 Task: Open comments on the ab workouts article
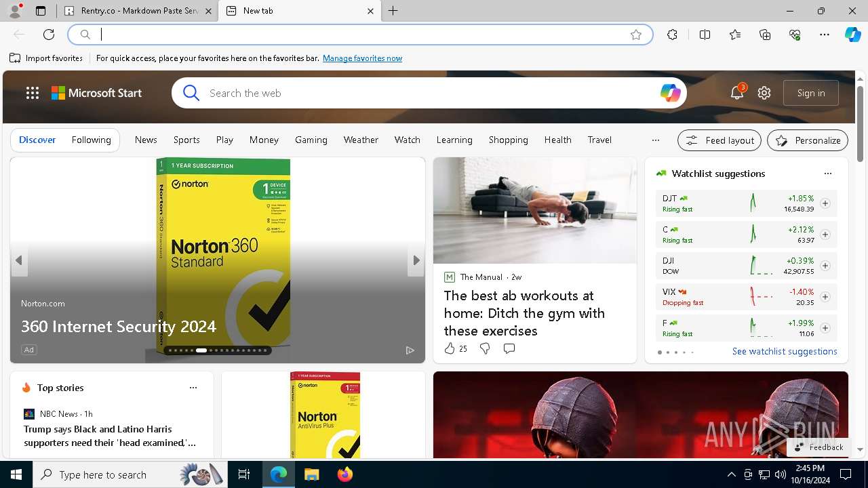click(509, 348)
